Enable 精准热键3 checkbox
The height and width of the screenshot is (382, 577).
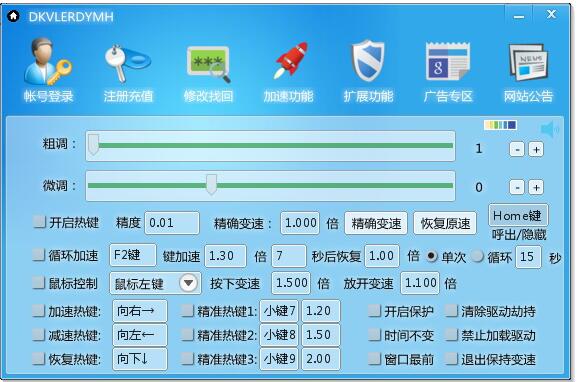tap(188, 359)
